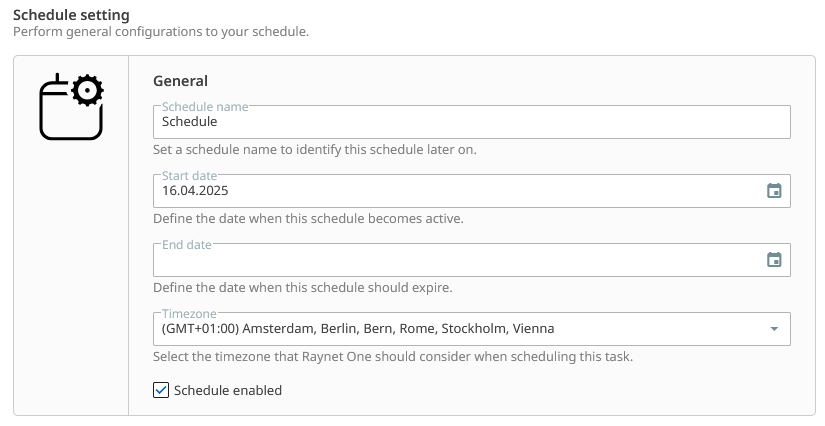This screenshot has height=426, width=825.
Task: Click the "Timezone" floating label
Action: 189,313
